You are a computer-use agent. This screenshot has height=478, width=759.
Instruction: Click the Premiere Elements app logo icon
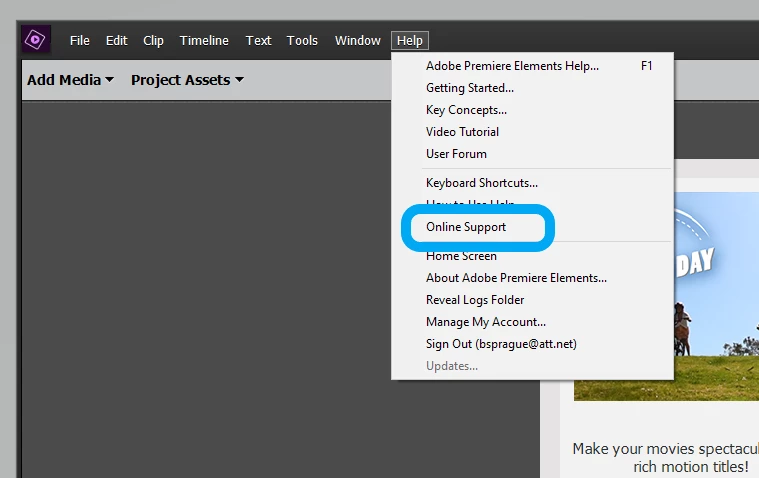pyautogui.click(x=36, y=39)
